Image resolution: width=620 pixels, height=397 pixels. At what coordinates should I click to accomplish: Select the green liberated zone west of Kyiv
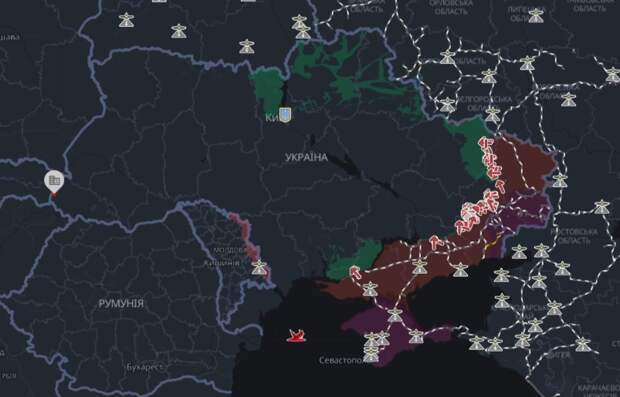click(268, 89)
